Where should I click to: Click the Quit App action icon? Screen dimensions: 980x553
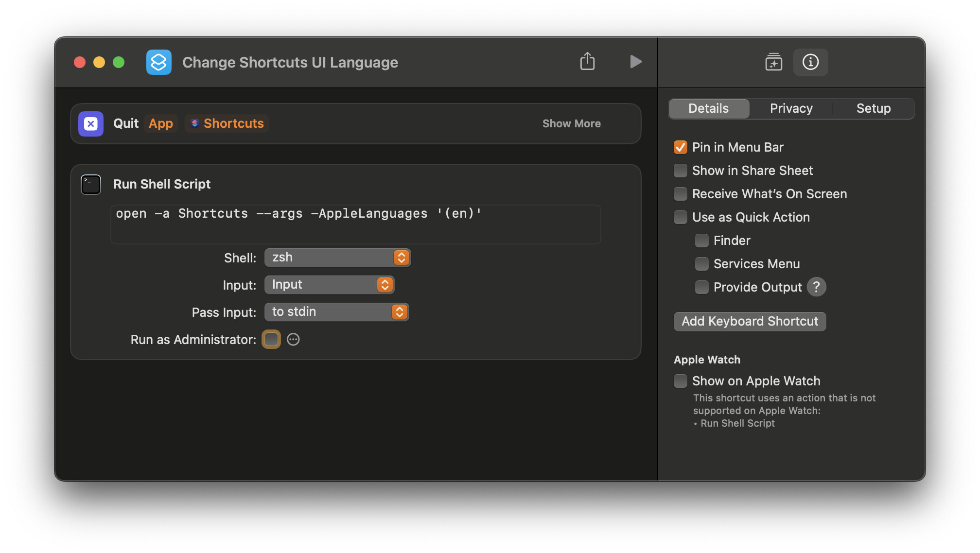tap(91, 124)
